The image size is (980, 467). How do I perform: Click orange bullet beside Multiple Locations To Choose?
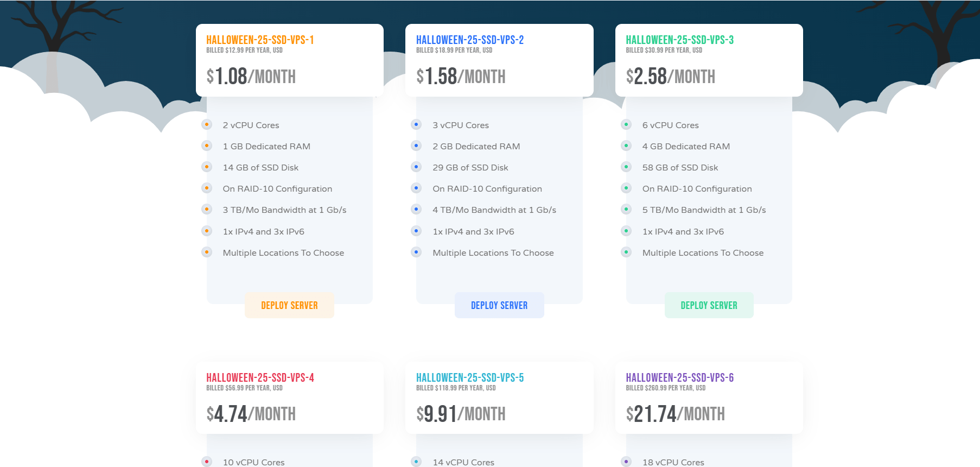pyautogui.click(x=207, y=253)
